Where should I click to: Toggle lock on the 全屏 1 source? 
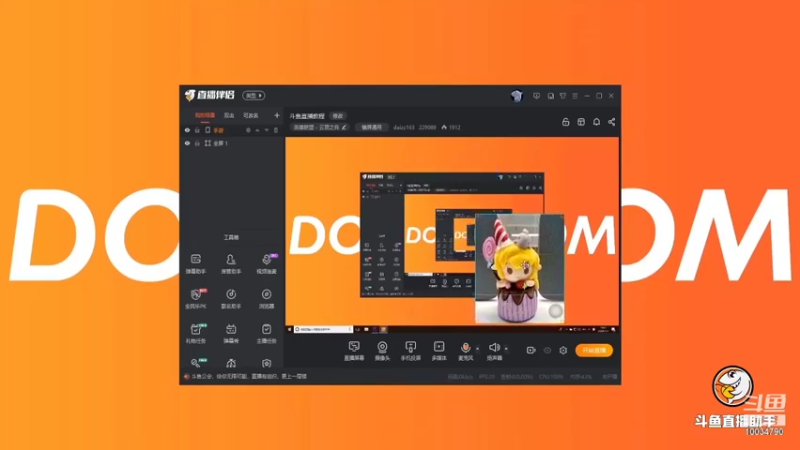pyautogui.click(x=197, y=143)
